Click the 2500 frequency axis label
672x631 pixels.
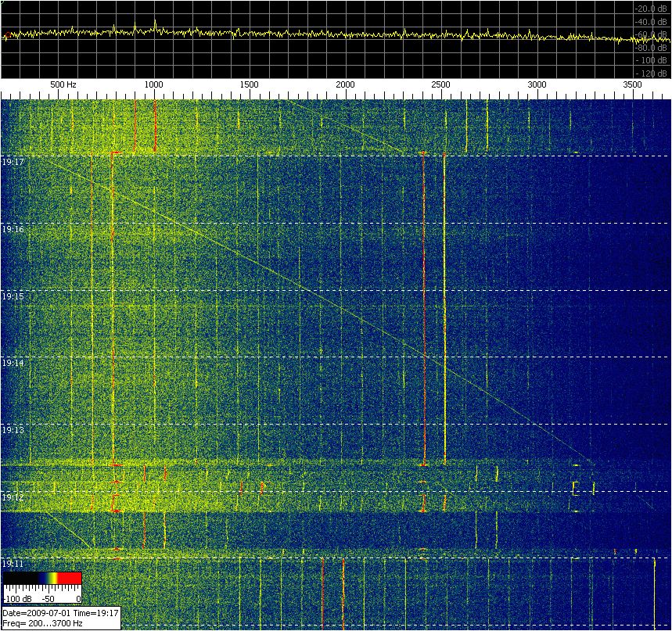[x=440, y=84]
